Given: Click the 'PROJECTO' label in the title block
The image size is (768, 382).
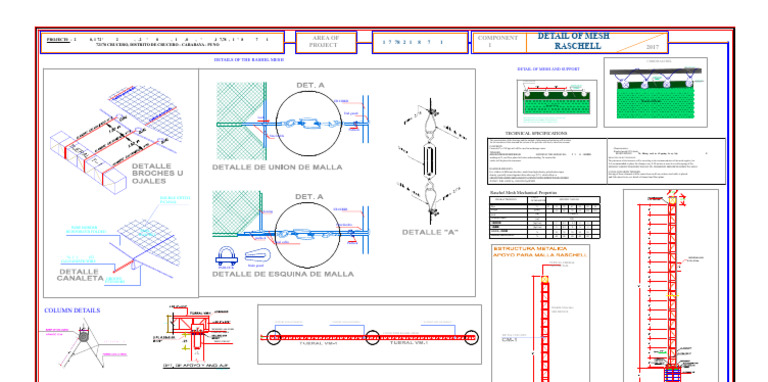Looking at the screenshot, I should 58,39.
